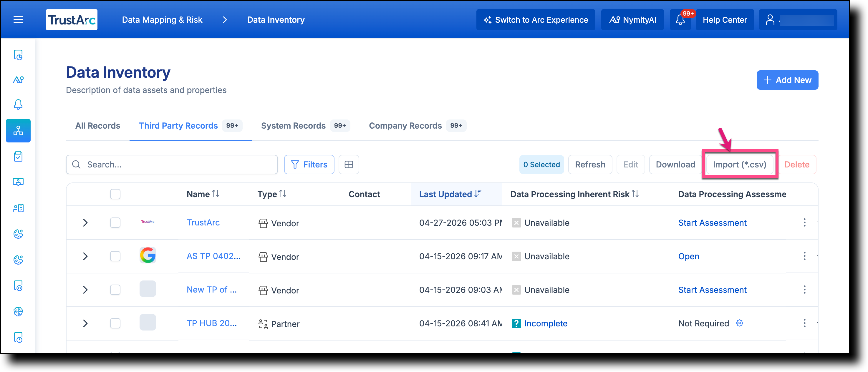868x372 pixels.
Task: Click Start Assessment for TrustArc row
Action: 712,223
